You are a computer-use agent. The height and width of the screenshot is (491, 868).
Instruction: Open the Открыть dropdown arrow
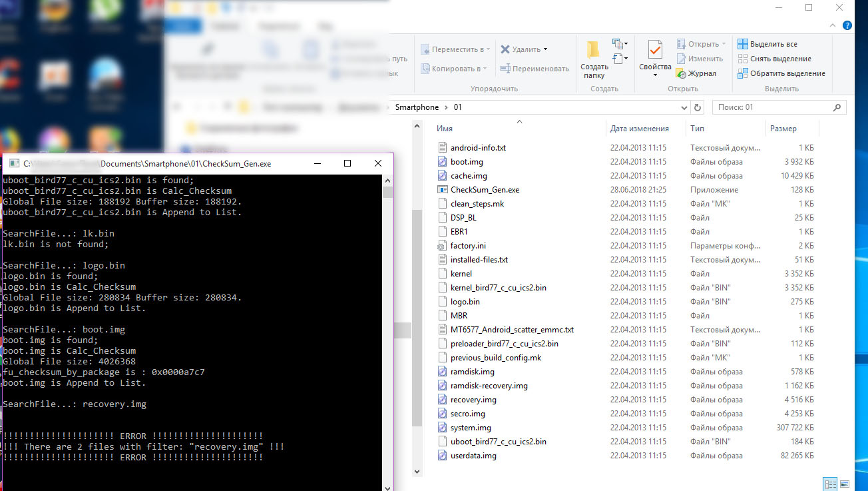coord(724,44)
